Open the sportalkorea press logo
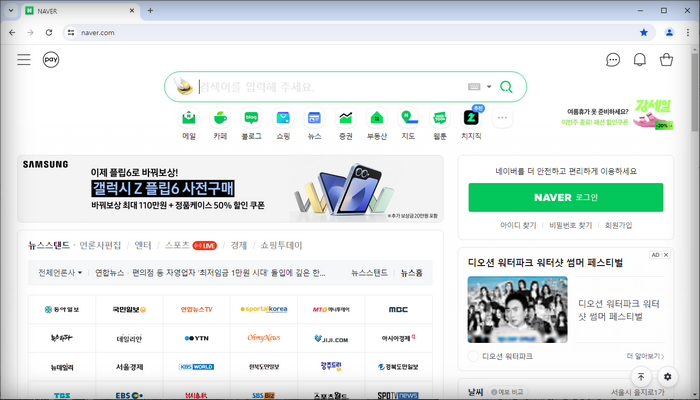Screen dimensions: 700x400 (x=264, y=309)
